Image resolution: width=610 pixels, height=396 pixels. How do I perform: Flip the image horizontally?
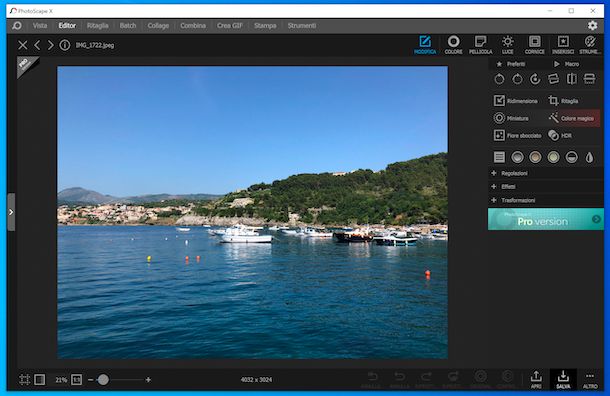click(x=571, y=79)
